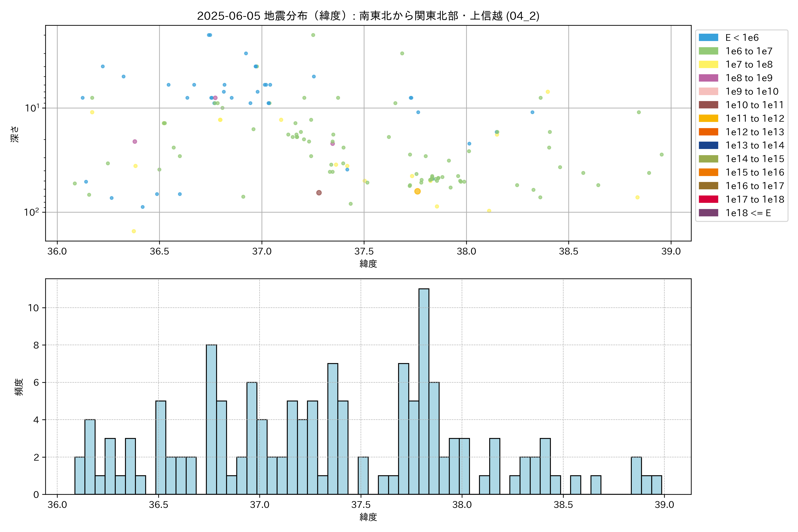Image resolution: width=798 pixels, height=532 pixels.
Task: Click the histogram bar of height 8
Action: point(211,419)
